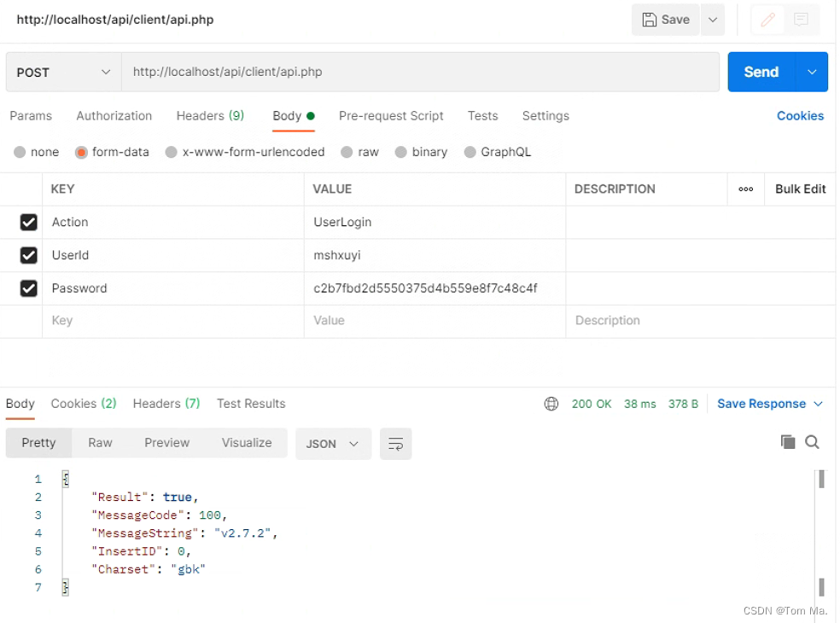Click the Bulk Edit link

(x=801, y=189)
